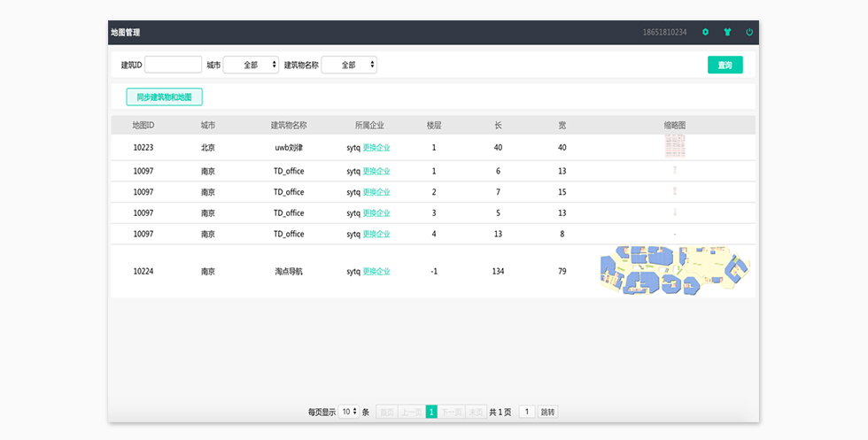Click the page number jump input
The height and width of the screenshot is (440, 868).
click(527, 412)
